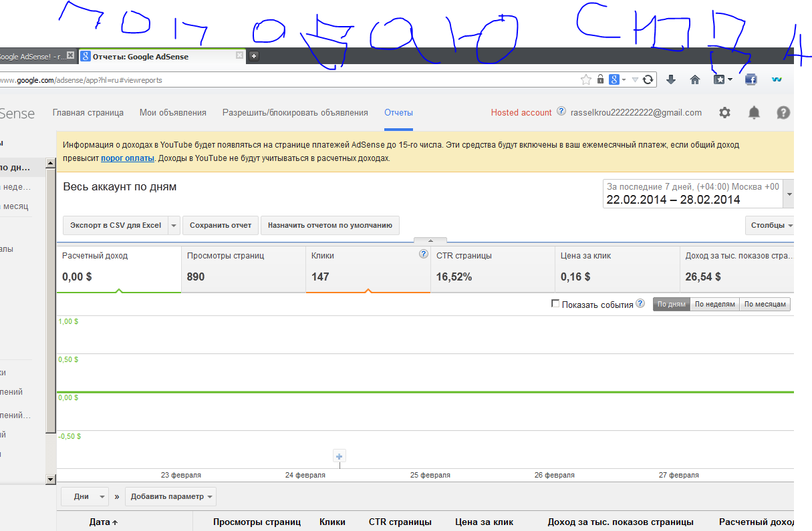The height and width of the screenshot is (531, 812).
Task: Collapse the metrics panel arrow handle
Action: pyautogui.click(x=430, y=240)
